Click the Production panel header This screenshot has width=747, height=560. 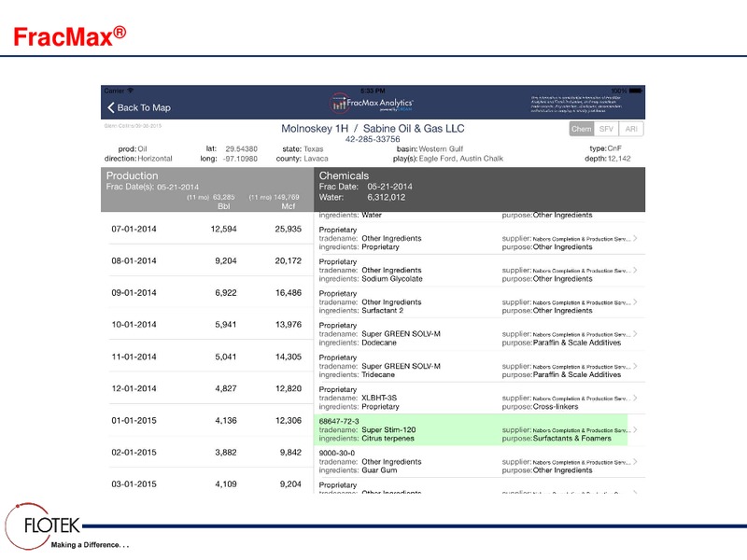point(207,189)
